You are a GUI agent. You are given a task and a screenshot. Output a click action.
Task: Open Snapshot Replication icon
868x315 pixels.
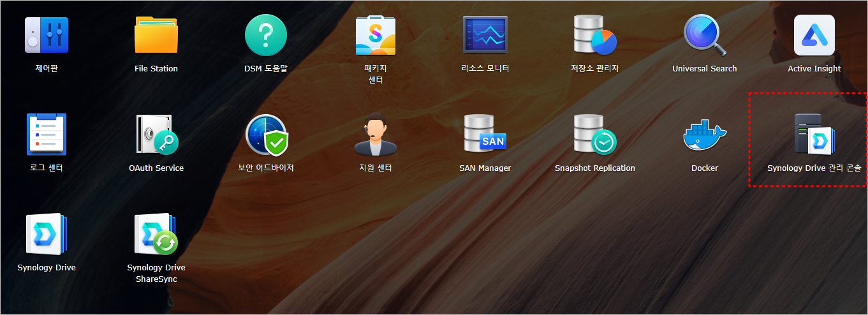595,135
